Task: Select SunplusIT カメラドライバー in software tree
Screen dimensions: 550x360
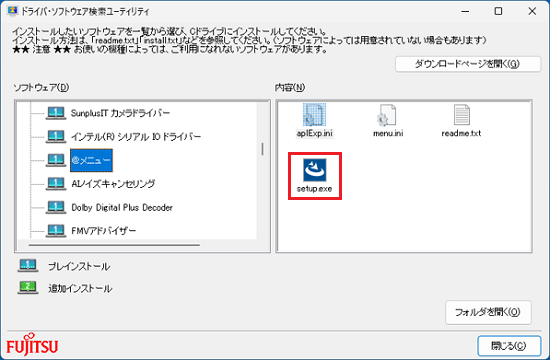Action: pos(120,113)
